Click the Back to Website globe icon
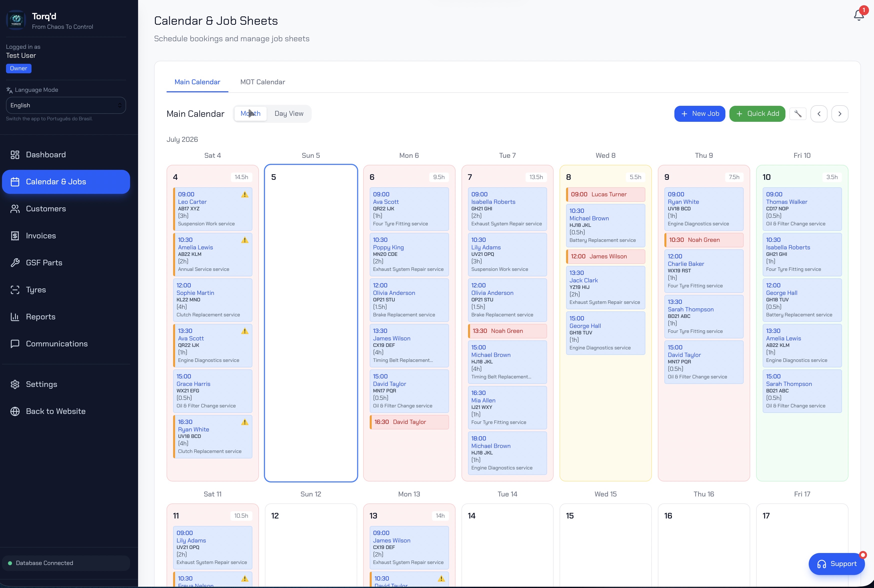 point(15,411)
